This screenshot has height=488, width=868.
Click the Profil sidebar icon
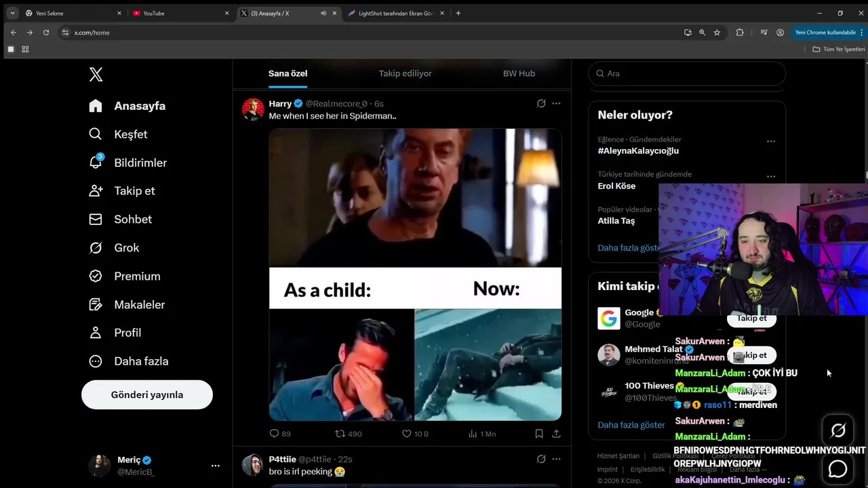coord(96,333)
